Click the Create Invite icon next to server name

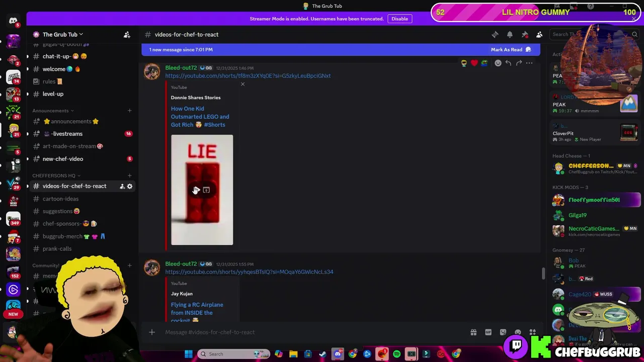pos(127,34)
